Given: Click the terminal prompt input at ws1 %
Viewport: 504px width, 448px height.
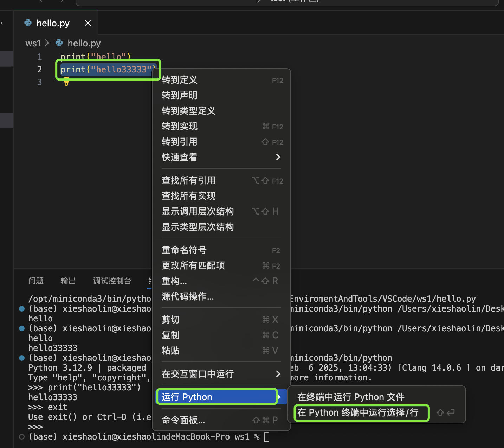Looking at the screenshot, I should (x=267, y=437).
